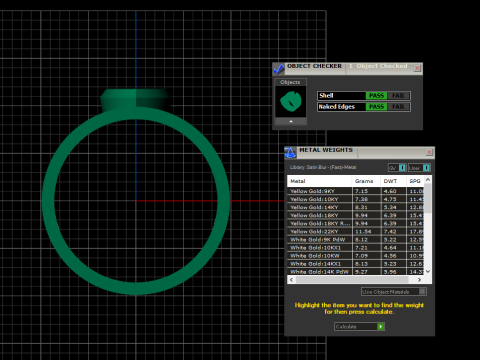Click PASS indicator in Shell row
Viewport: 480px width, 360px height.
376,96
